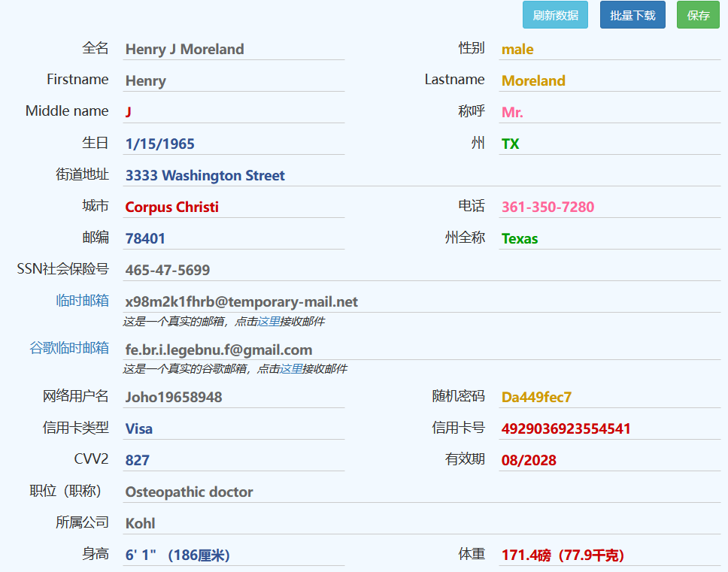
Task: Click the green 保存 save button
Action: [x=696, y=14]
